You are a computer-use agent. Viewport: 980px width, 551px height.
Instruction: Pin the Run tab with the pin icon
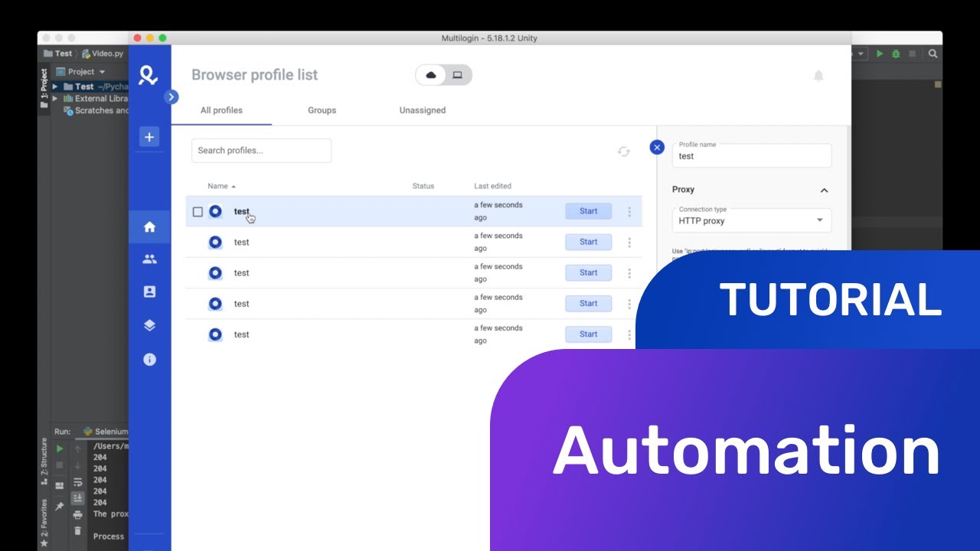60,506
